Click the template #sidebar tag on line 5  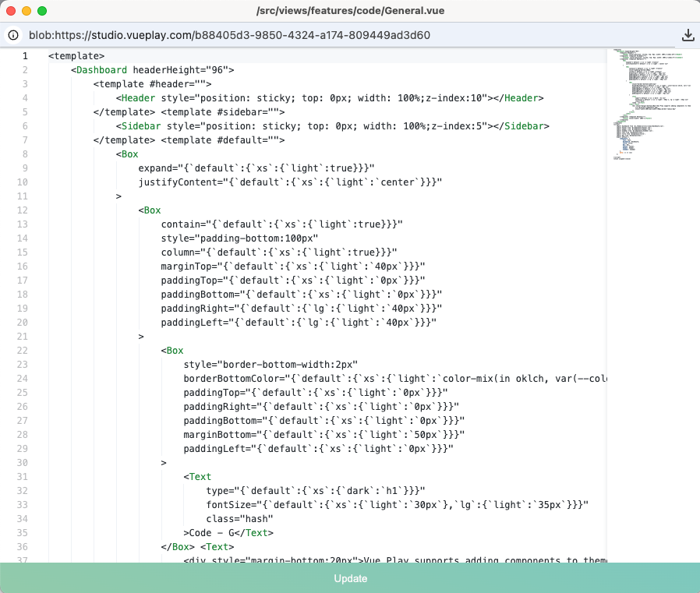[223, 112]
